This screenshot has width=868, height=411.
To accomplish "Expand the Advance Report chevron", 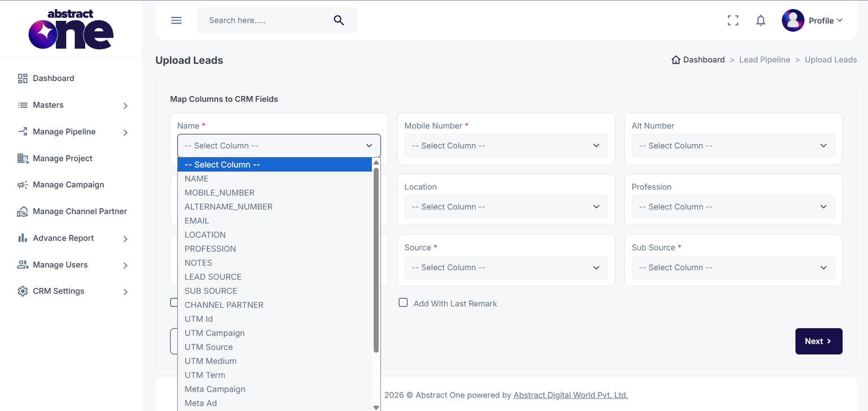I will coord(125,239).
